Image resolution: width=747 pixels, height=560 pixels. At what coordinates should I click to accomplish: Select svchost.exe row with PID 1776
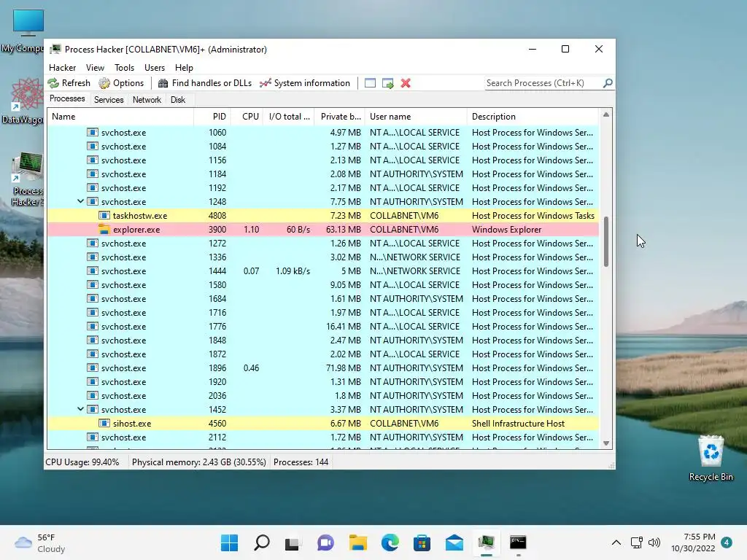click(323, 327)
